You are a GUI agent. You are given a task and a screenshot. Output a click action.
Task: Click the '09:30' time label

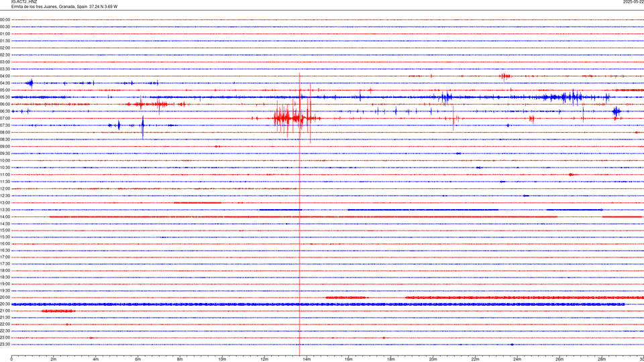pos(5,154)
